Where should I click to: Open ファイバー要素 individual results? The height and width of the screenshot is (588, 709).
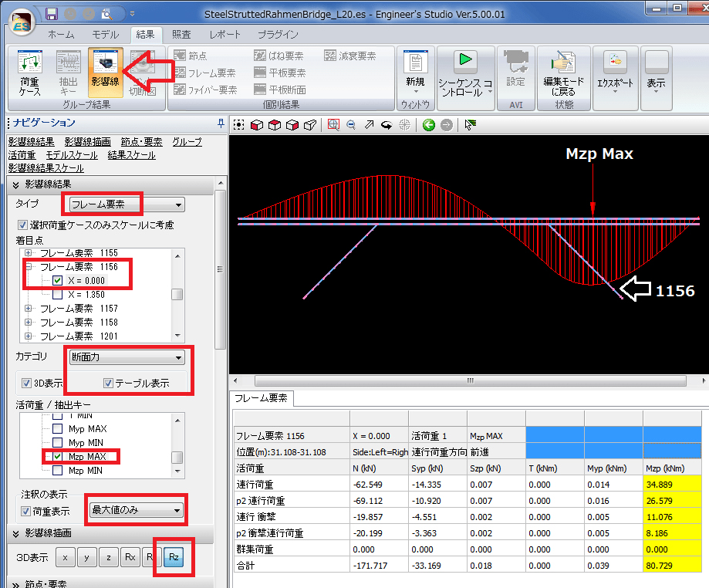(206, 90)
